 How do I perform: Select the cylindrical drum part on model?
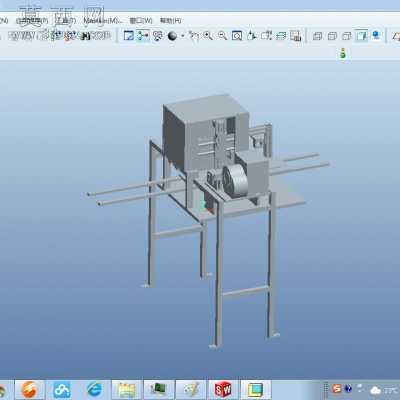click(235, 182)
